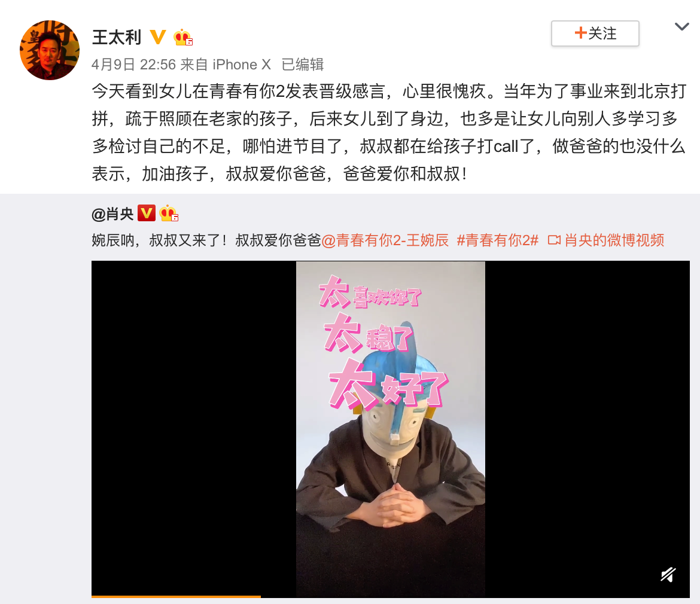Screen dimensions: 700x604
Task: Open the 肖央的微博视频 link
Action: coord(614,240)
